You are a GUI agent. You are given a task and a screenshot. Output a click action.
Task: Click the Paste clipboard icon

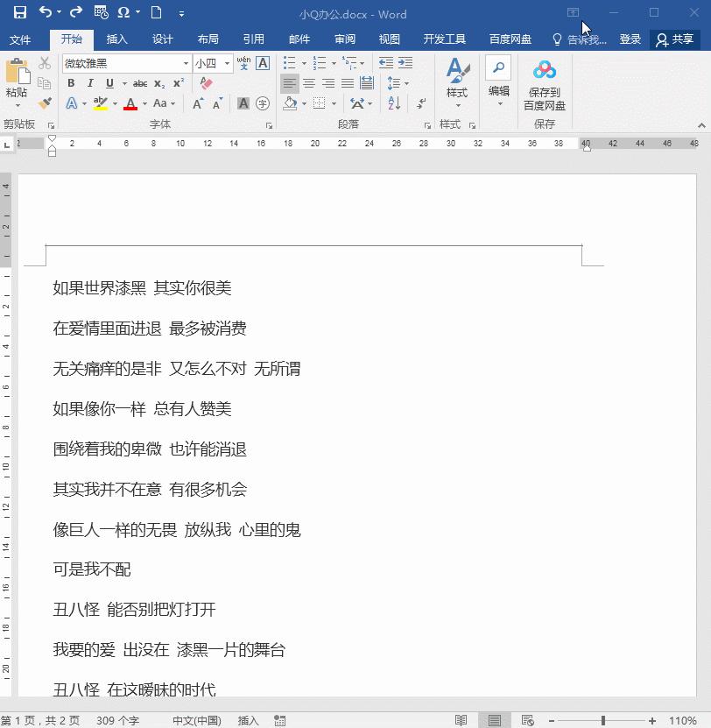point(18,72)
